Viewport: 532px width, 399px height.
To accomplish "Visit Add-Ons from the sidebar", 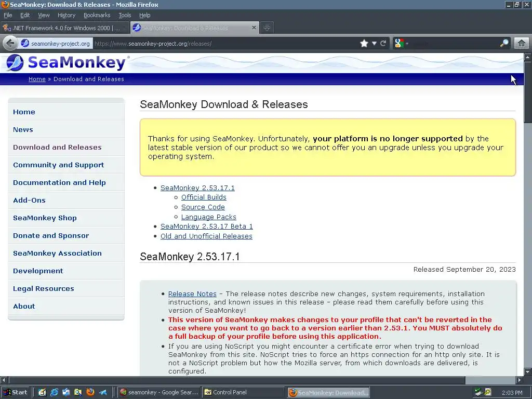I will [29, 200].
